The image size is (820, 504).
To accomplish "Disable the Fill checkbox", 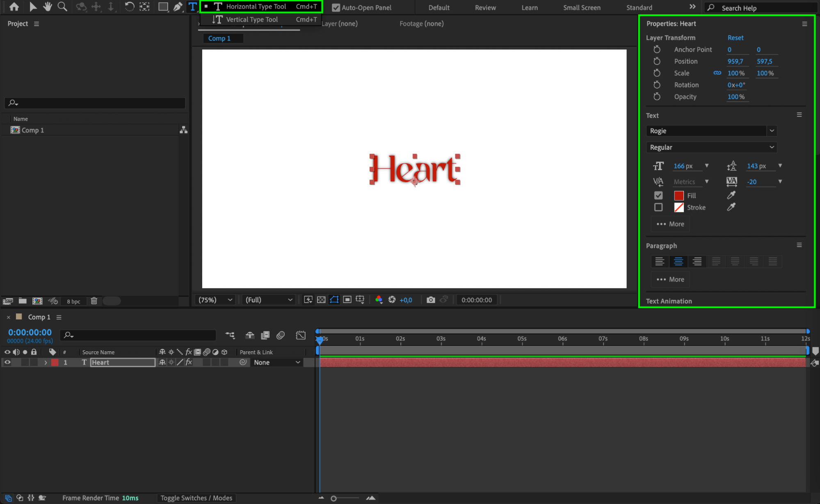I will point(658,196).
